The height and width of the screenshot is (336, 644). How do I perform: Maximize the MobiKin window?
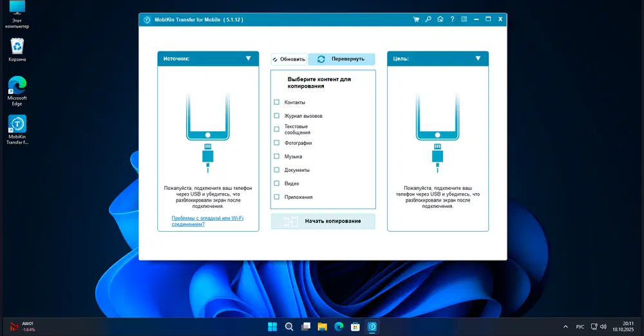coord(488,19)
